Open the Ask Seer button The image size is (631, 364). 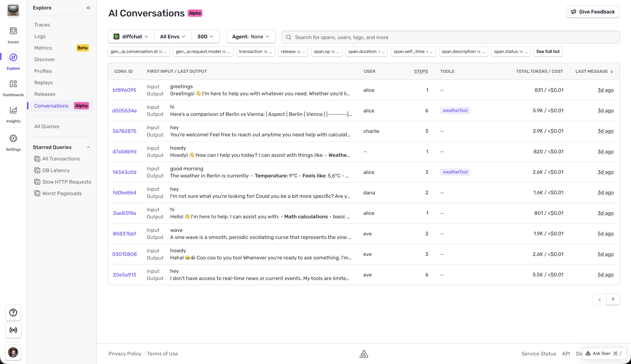(604, 353)
